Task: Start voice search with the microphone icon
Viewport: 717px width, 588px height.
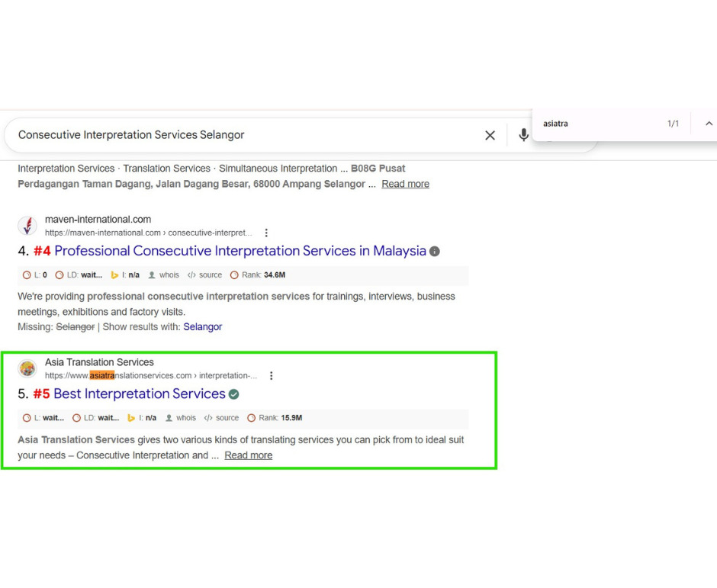Action: point(523,135)
